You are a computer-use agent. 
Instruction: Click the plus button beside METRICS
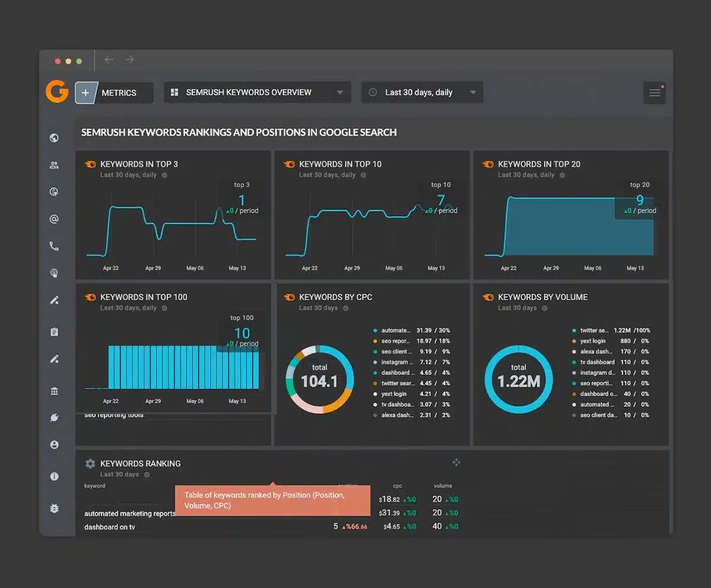pyautogui.click(x=86, y=93)
